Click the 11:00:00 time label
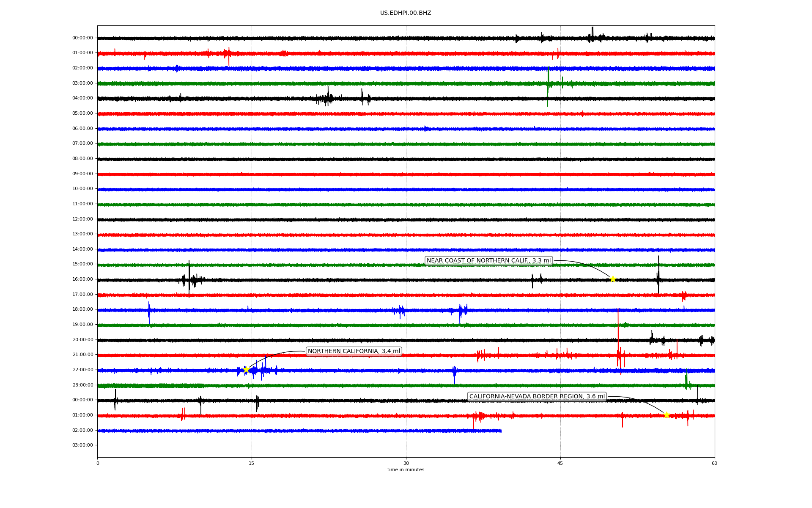Image resolution: width=812 pixels, height=508 pixels. click(82, 204)
